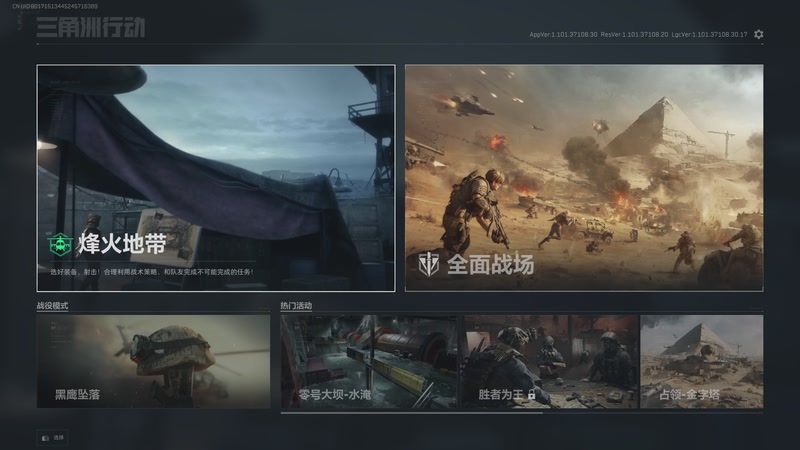
Task: Open the 零号大坝-水淹 activity card
Action: coord(369,361)
